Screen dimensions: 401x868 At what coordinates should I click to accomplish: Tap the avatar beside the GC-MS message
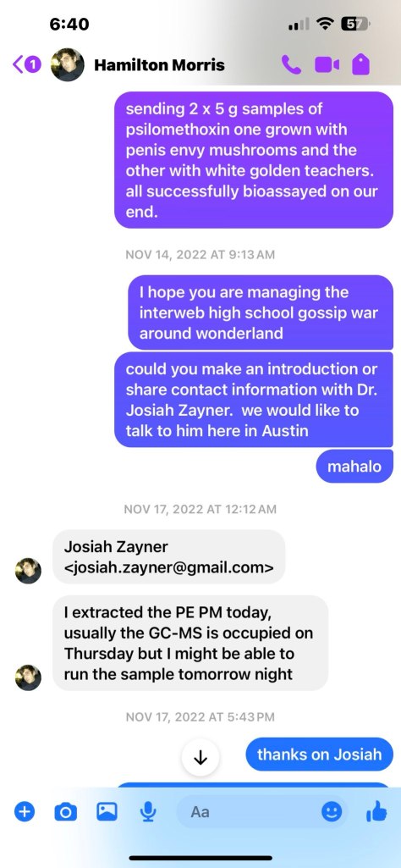click(28, 677)
